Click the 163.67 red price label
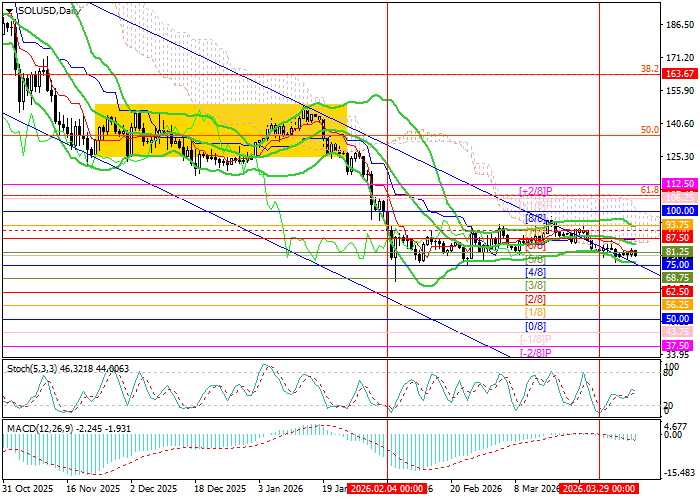The image size is (700, 500). (x=679, y=74)
